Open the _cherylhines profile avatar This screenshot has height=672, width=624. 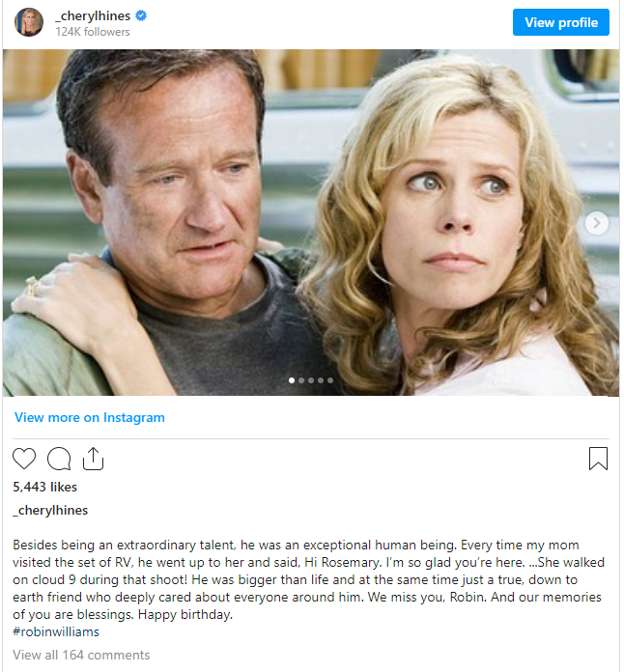pos(29,22)
